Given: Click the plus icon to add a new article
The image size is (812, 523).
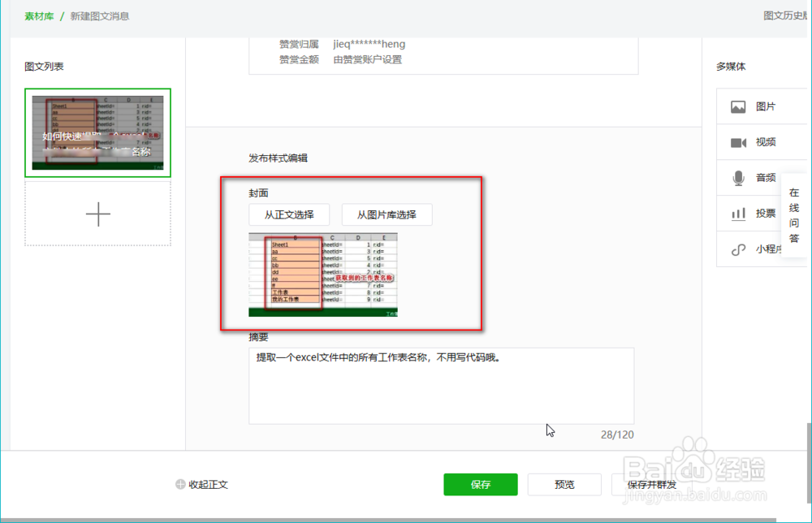Looking at the screenshot, I should pos(97,214).
